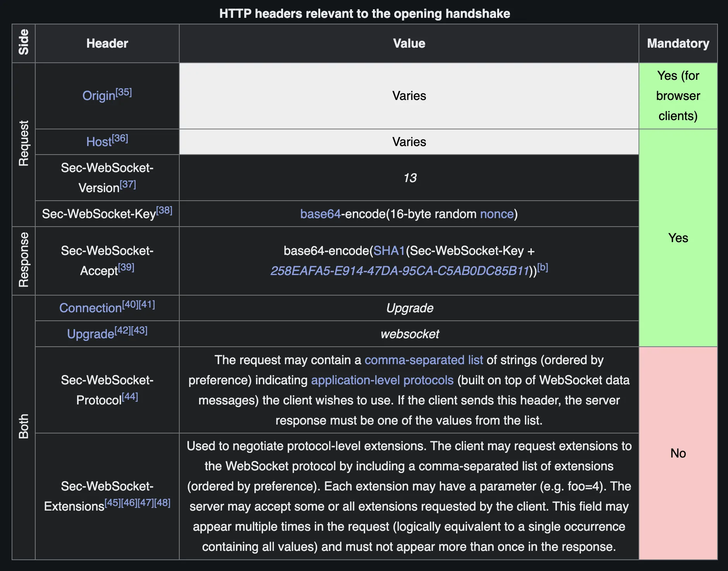This screenshot has height=571, width=728.
Task: Jump to citation [48]
Action: pyautogui.click(x=163, y=503)
